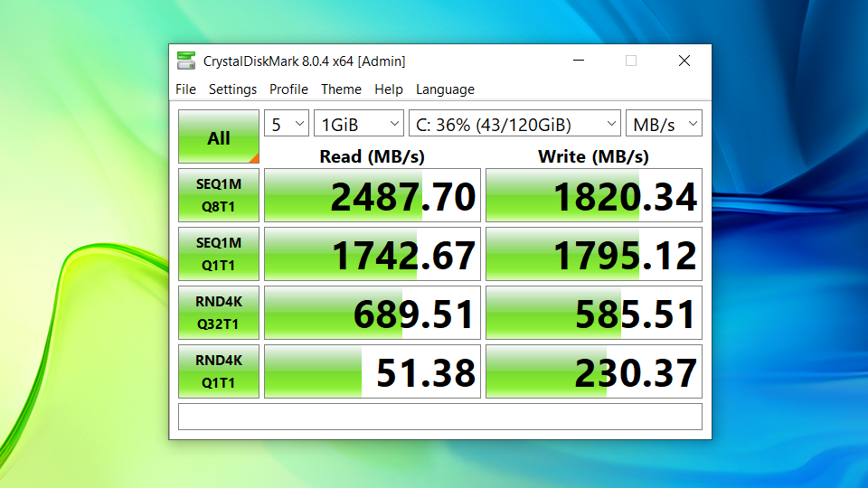Open the Language menu

445,89
